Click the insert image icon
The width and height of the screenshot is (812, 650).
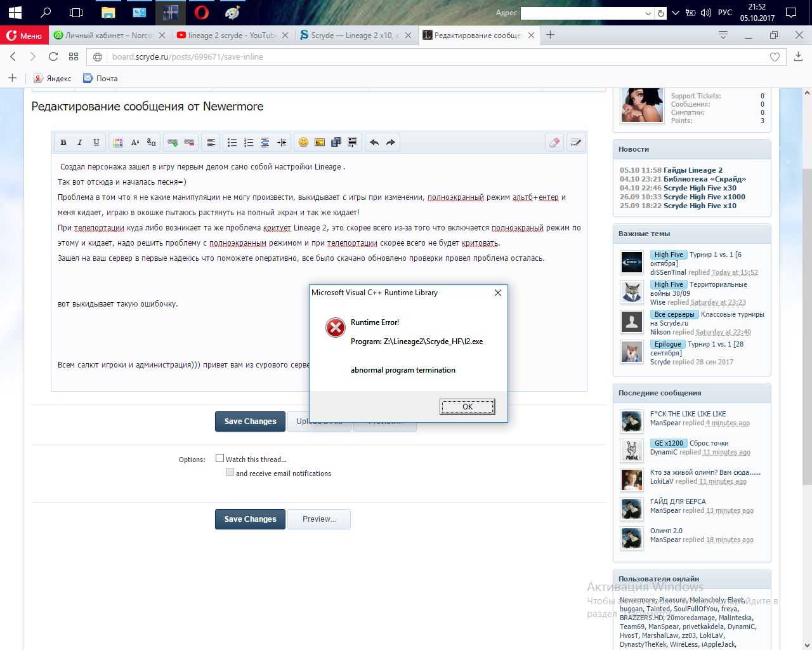320,142
